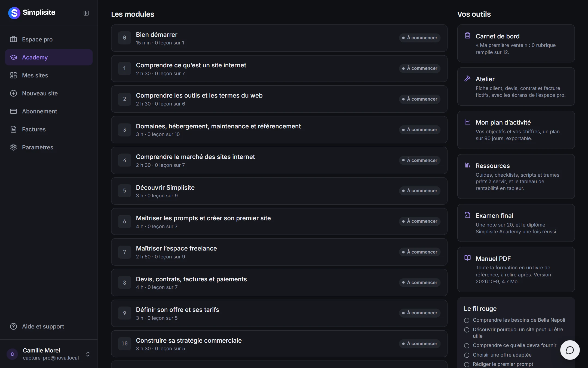Click module number badge 3
The width and height of the screenshot is (588, 368).
pyautogui.click(x=124, y=130)
